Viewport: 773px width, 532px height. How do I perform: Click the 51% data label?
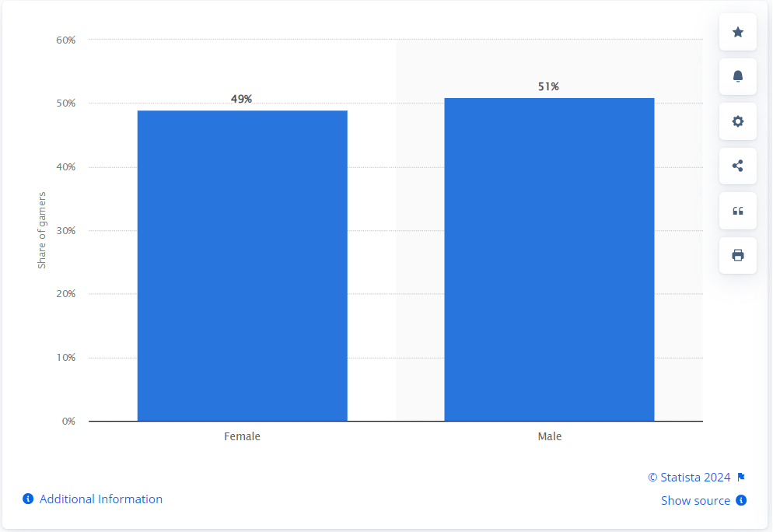pos(549,87)
